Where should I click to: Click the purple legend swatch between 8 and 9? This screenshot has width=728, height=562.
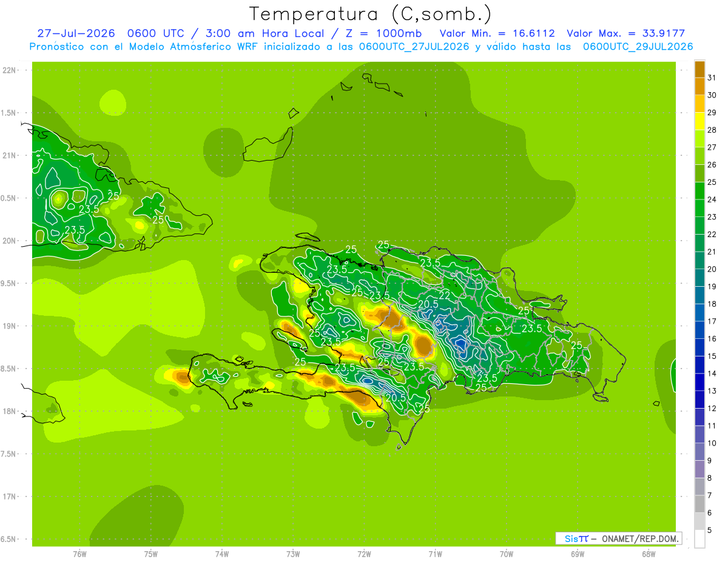pos(699,470)
